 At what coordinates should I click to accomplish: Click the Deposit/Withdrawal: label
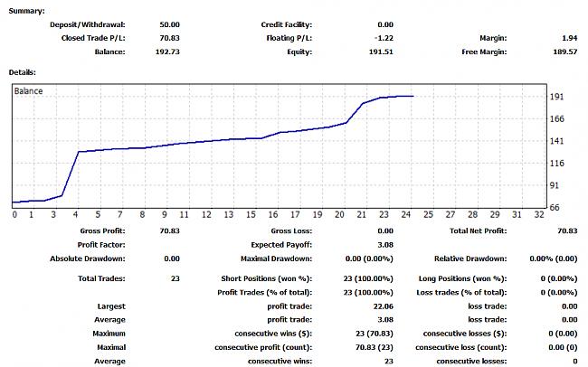pyautogui.click(x=88, y=24)
